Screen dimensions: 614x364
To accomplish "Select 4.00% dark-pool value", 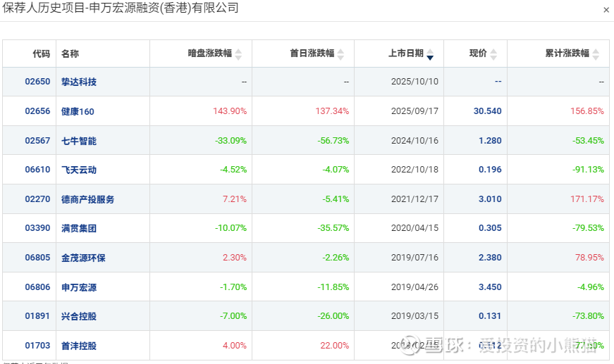I will click(235, 346).
